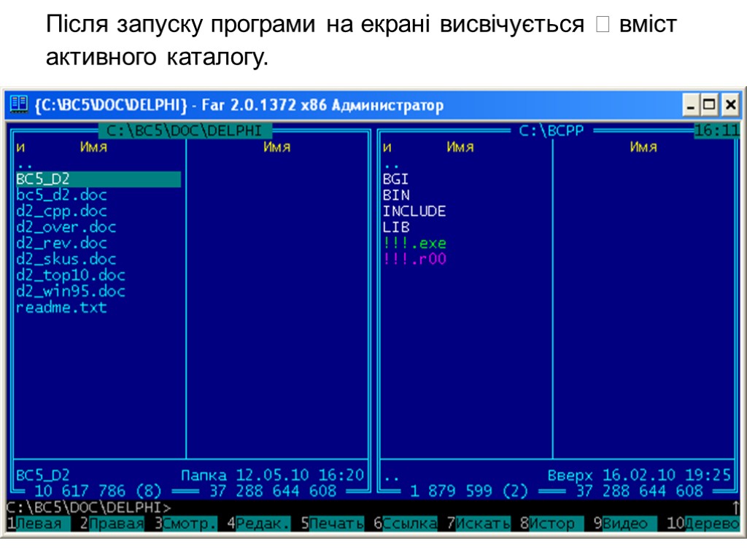This screenshot has width=747, height=560.
Task: Click the sort mode letter и in left panel
Action: (x=20, y=147)
